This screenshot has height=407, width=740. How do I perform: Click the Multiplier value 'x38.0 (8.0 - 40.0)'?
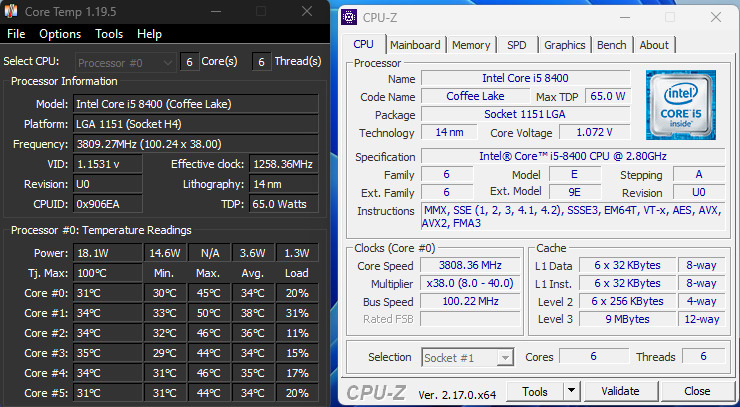coord(470,283)
